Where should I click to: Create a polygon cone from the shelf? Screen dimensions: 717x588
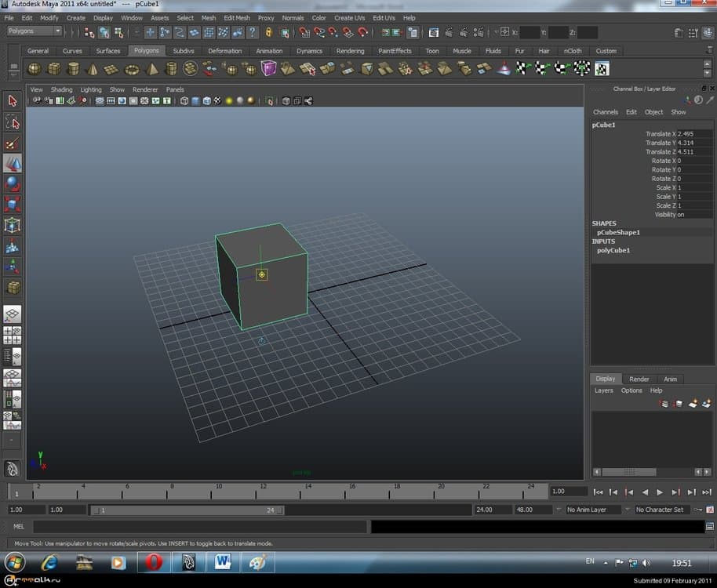(x=93, y=69)
